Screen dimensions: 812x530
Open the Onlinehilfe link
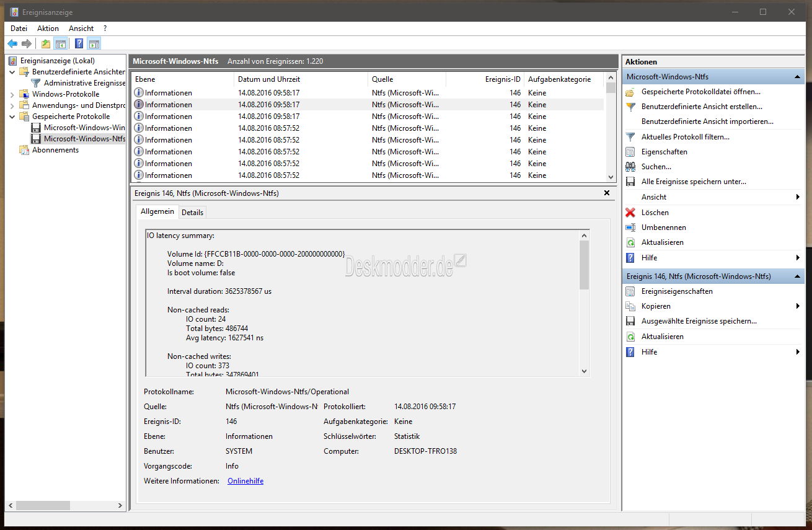[x=245, y=481]
